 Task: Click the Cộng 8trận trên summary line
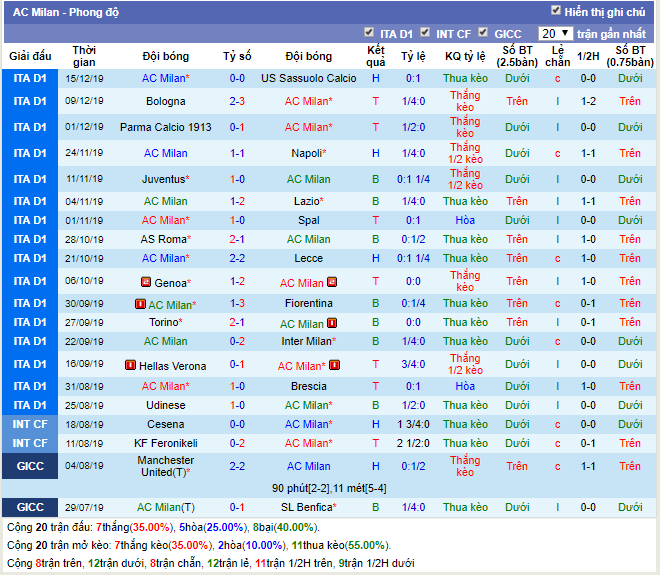click(211, 563)
